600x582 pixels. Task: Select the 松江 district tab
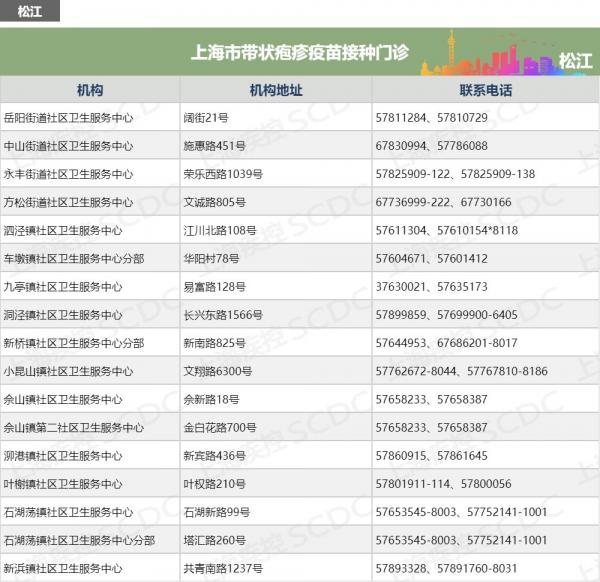coord(29,11)
